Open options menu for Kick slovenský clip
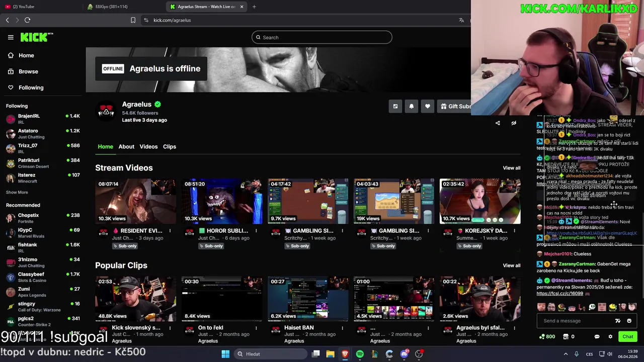The image size is (644, 362). pos(170,328)
